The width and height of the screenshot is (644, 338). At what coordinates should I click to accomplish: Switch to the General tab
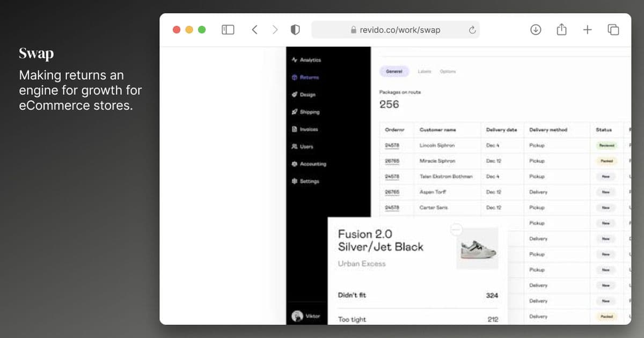click(x=394, y=71)
